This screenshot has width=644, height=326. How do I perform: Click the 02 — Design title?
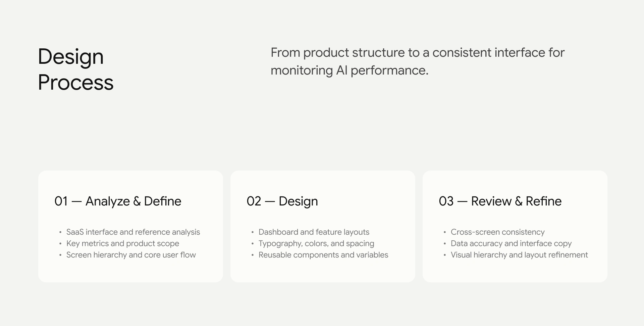click(282, 201)
